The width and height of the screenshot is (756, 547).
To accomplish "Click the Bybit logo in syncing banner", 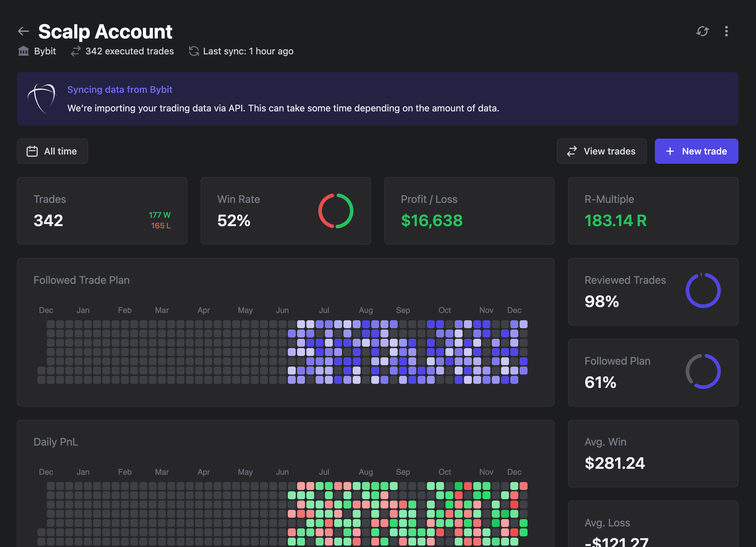I will 42,98.
